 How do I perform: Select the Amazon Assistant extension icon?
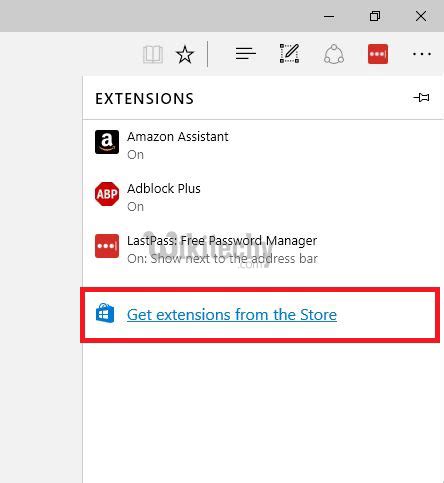tap(107, 142)
